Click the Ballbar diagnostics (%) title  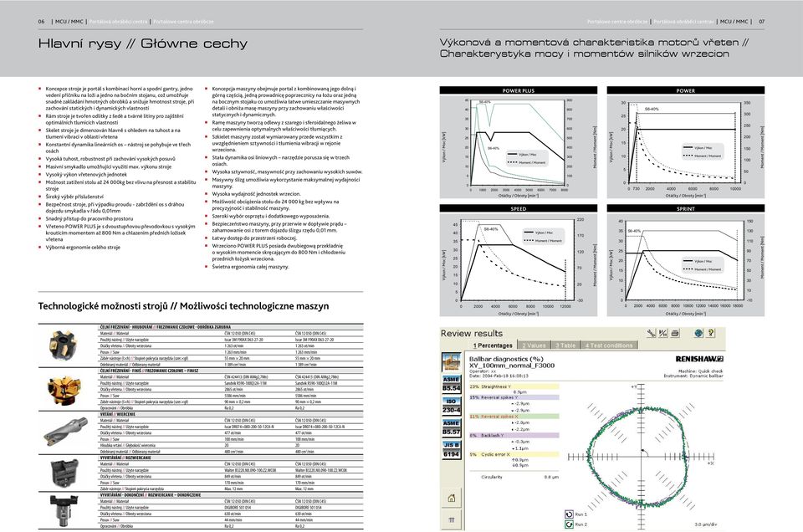pyautogui.click(x=506, y=359)
